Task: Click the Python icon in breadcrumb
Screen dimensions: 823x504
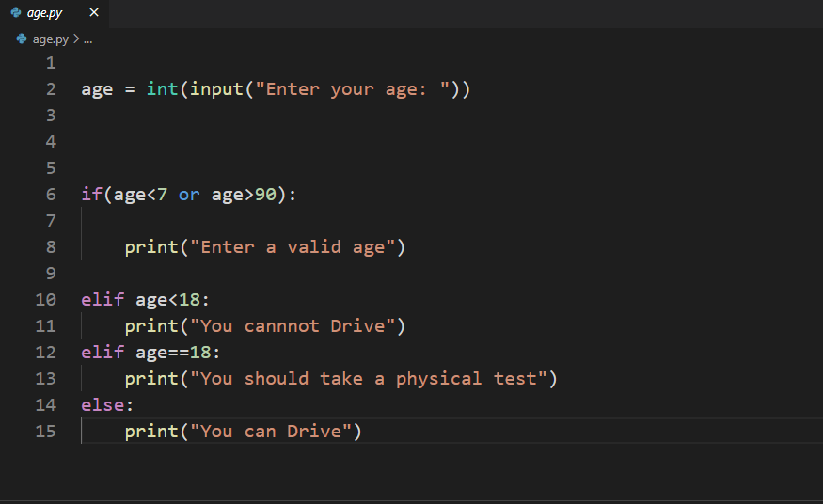Action: click(x=22, y=39)
